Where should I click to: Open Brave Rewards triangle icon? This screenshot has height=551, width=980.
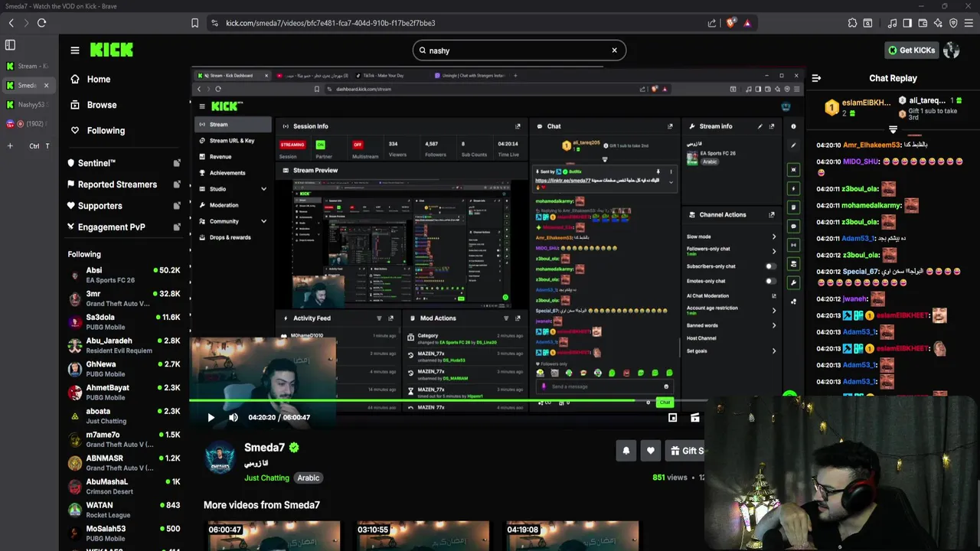point(747,23)
